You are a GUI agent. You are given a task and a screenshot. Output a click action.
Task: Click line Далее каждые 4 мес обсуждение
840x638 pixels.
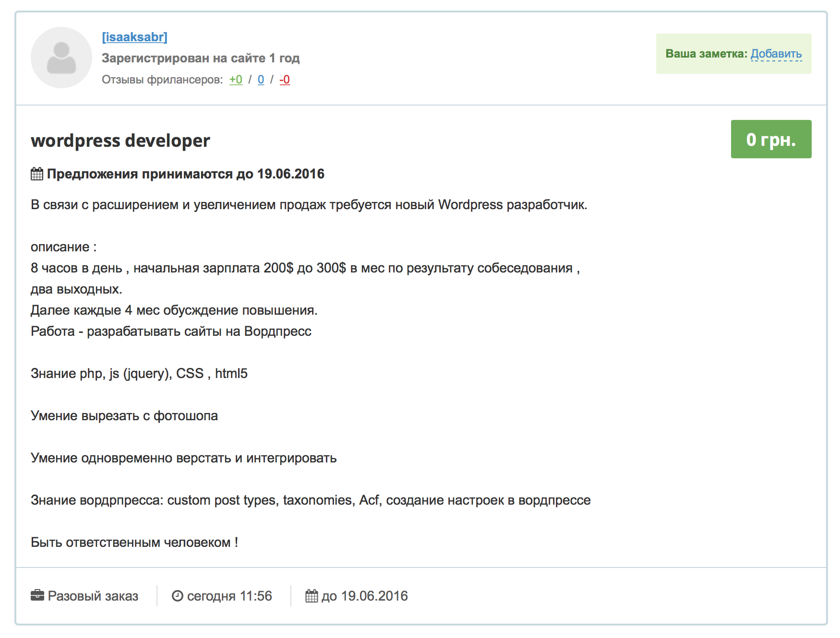(x=174, y=310)
